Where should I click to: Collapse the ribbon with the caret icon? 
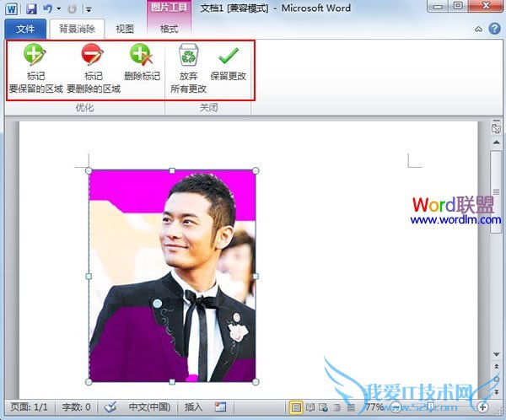pyautogui.click(x=478, y=30)
